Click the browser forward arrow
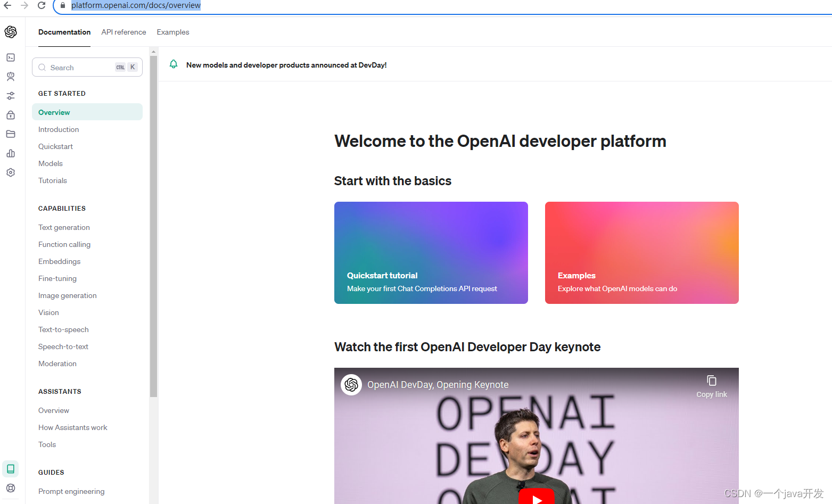The image size is (832, 504). click(x=24, y=5)
